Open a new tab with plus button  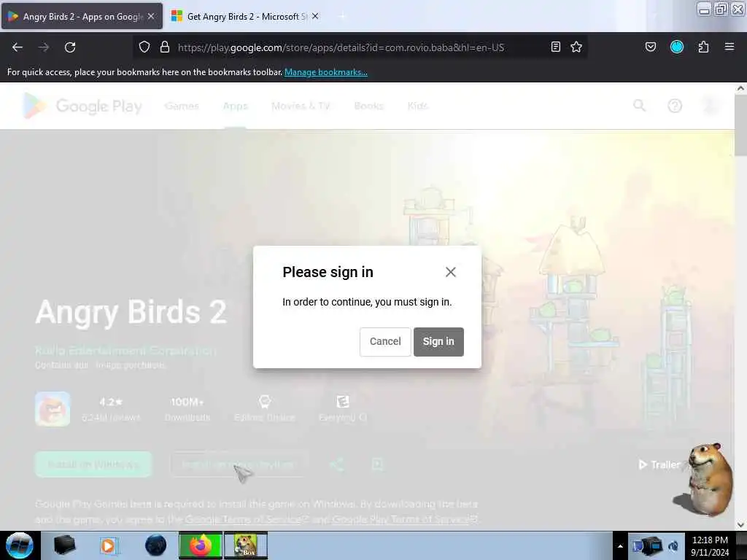tap(341, 17)
